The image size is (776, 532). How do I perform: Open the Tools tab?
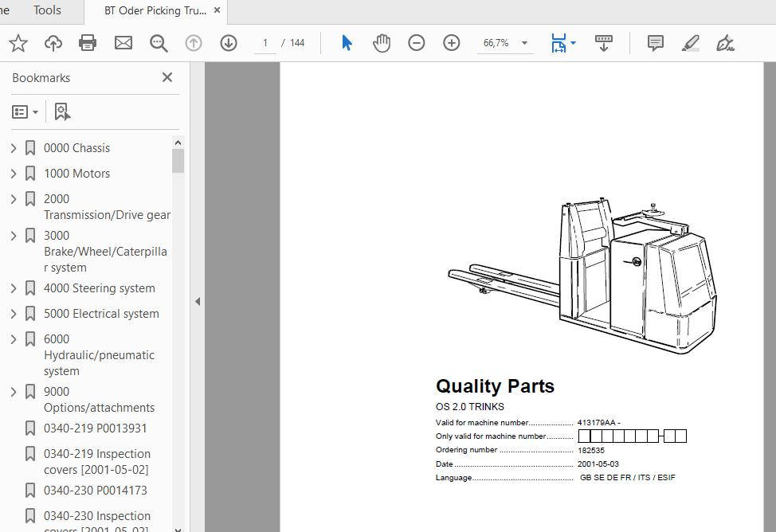pyautogui.click(x=47, y=10)
